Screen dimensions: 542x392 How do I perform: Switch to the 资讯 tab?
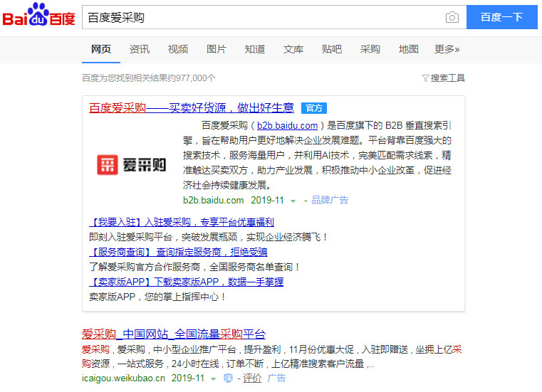140,49
